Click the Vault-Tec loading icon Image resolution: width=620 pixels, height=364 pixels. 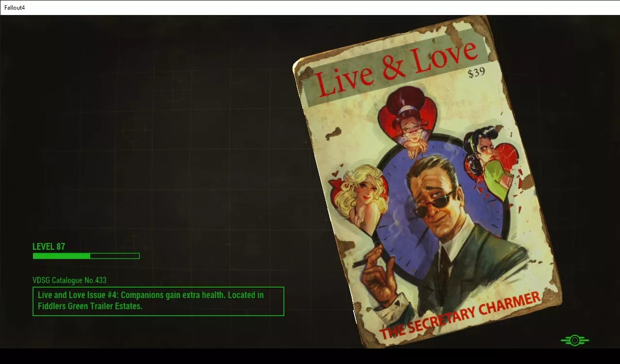[x=574, y=340]
